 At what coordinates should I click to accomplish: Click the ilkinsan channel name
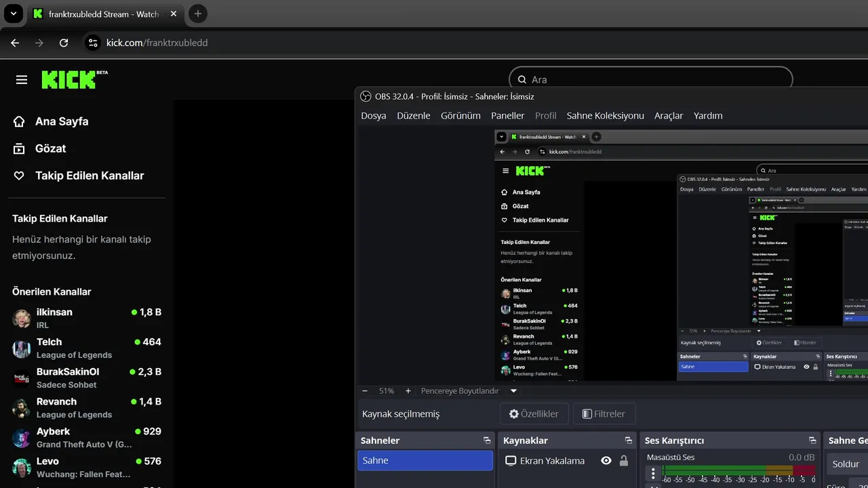pos(54,312)
